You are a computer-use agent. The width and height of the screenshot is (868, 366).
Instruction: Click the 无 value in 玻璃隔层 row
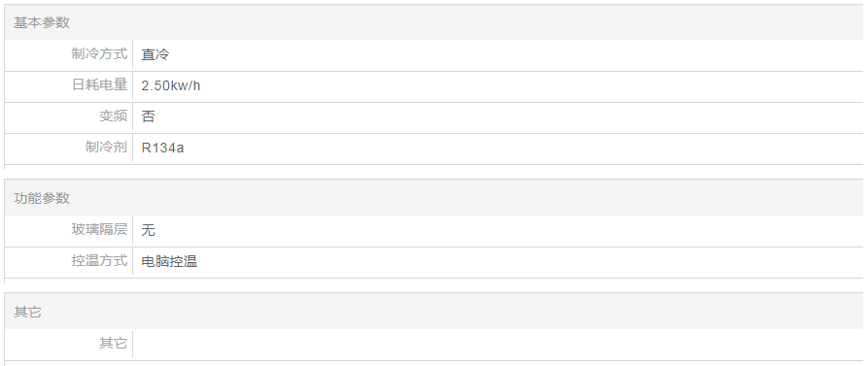point(149,230)
